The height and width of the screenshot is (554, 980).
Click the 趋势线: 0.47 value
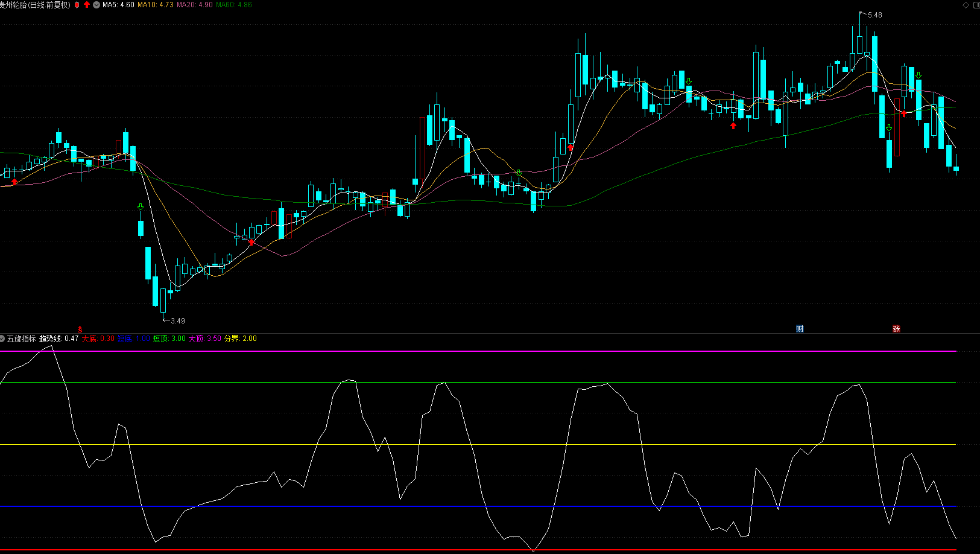(x=59, y=339)
